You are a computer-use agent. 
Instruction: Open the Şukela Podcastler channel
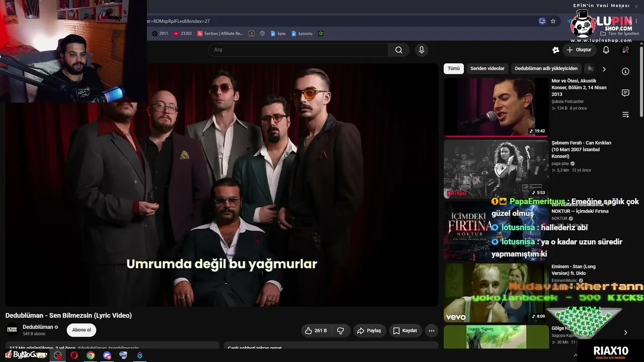coord(568,102)
